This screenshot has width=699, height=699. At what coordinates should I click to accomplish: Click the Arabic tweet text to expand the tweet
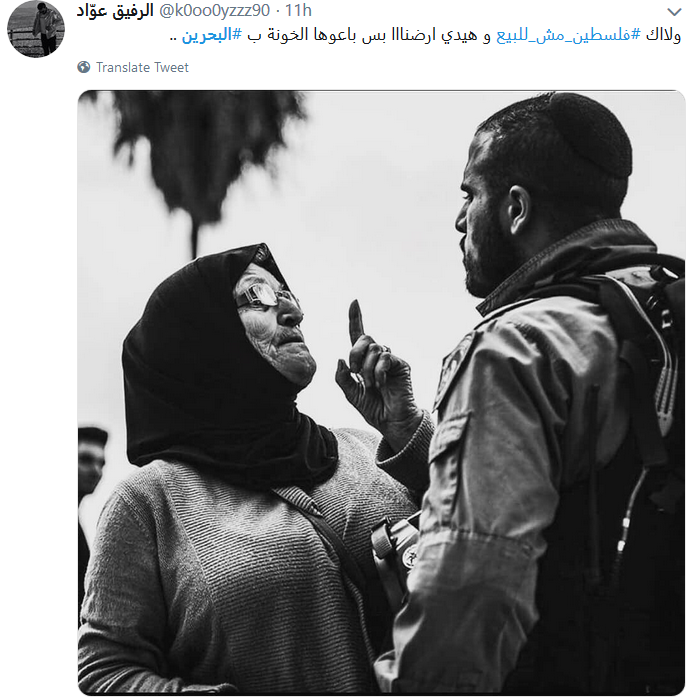[425, 35]
